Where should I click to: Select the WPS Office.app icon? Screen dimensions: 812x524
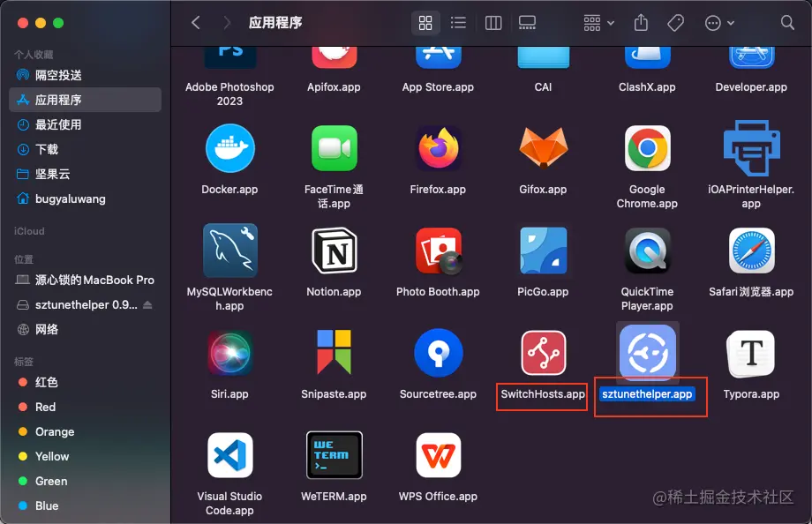pos(438,455)
